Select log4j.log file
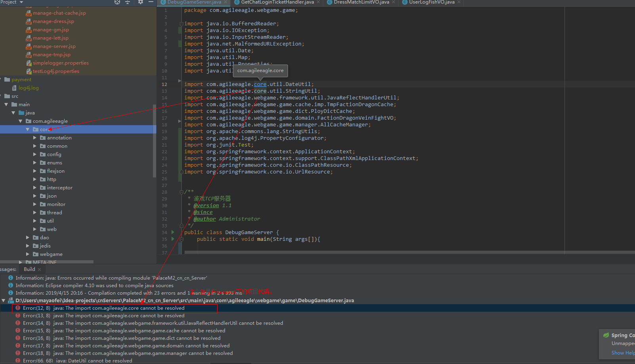This screenshot has height=364, width=635. (29, 88)
